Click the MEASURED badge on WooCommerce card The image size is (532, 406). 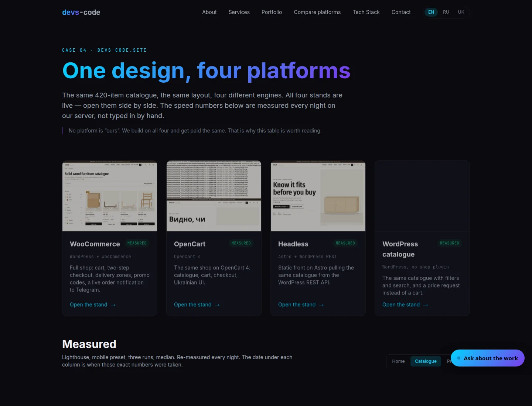click(137, 243)
